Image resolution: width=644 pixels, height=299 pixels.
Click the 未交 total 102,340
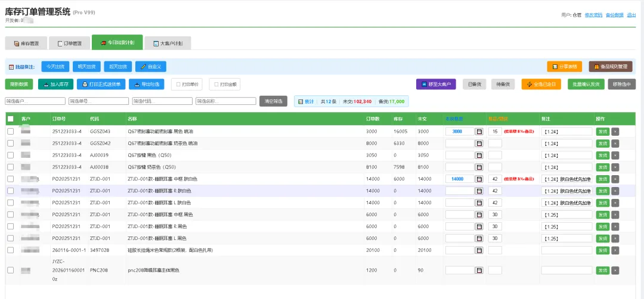[363, 101]
